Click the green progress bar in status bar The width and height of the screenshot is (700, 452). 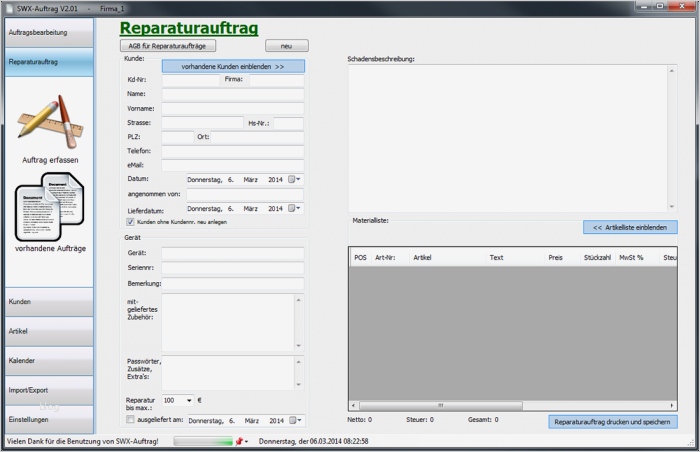click(x=203, y=441)
